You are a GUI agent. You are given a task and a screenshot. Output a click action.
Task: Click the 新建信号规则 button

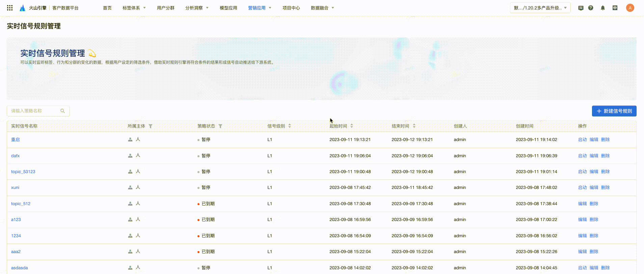(x=614, y=111)
